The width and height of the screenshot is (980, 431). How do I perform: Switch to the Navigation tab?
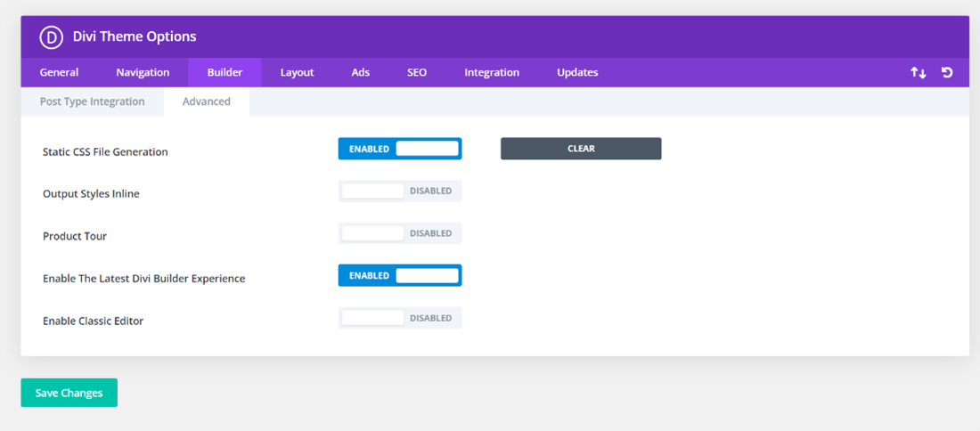pos(143,72)
